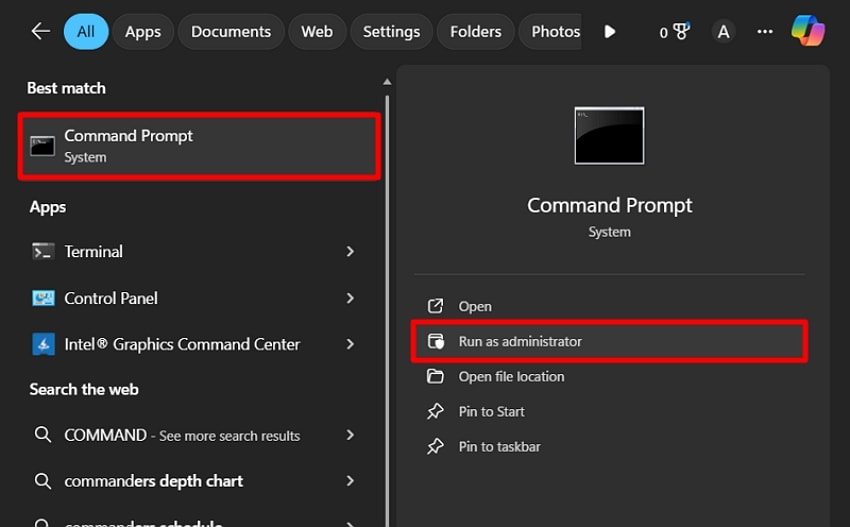Choose Run as administrator
This screenshot has width=850, height=527.
click(x=609, y=342)
